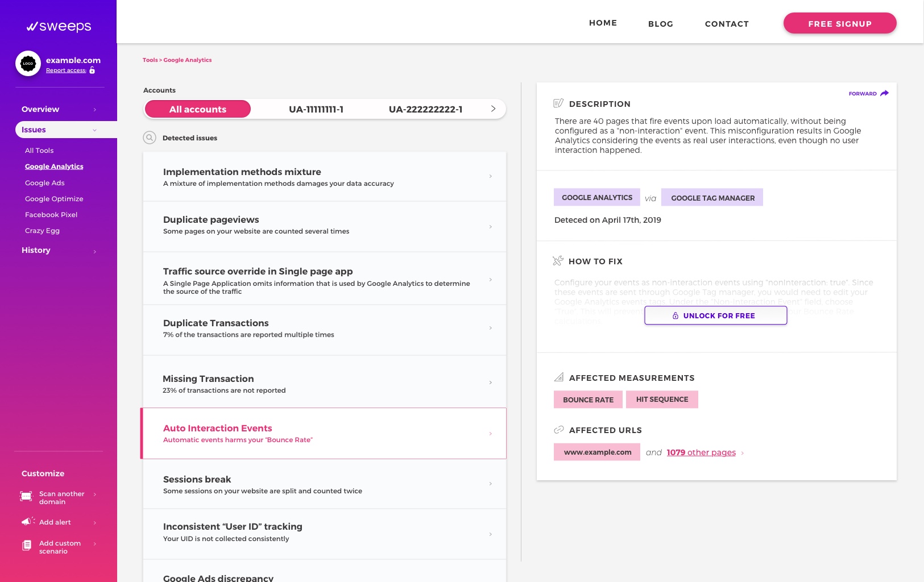Image resolution: width=924 pixels, height=582 pixels.
Task: Show more accounts with the right arrow
Action: 493,109
